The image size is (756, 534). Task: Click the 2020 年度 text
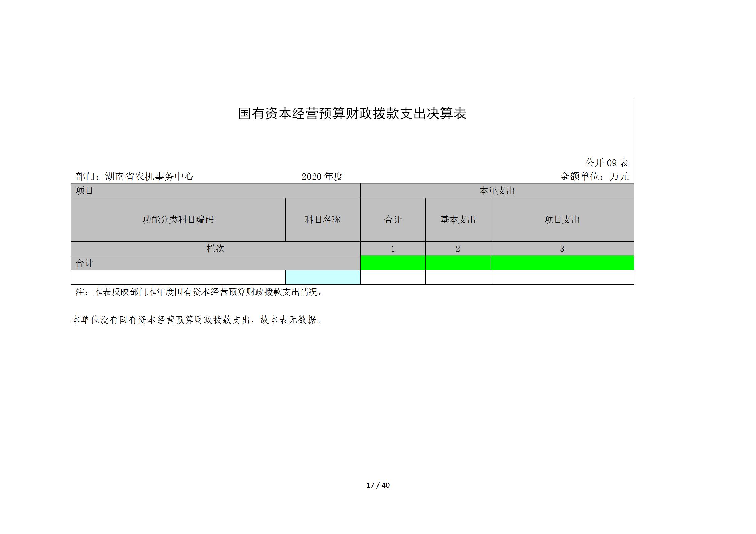click(322, 176)
